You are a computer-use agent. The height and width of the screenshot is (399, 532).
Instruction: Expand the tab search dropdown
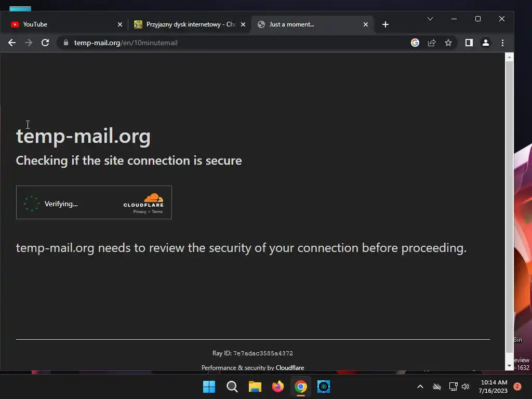tap(430, 19)
